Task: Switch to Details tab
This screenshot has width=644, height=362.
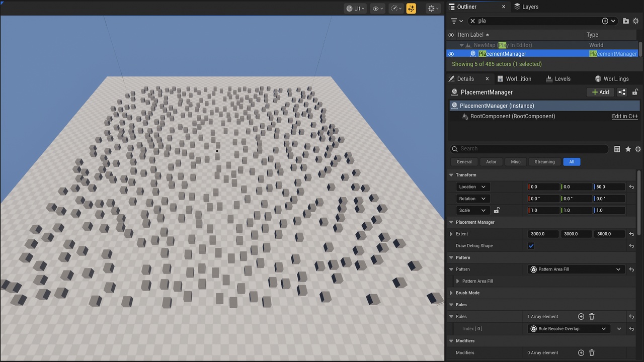Action: [465, 78]
